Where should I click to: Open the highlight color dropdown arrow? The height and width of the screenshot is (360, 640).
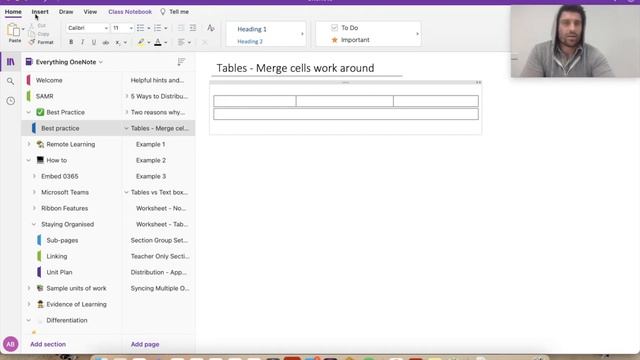point(149,42)
